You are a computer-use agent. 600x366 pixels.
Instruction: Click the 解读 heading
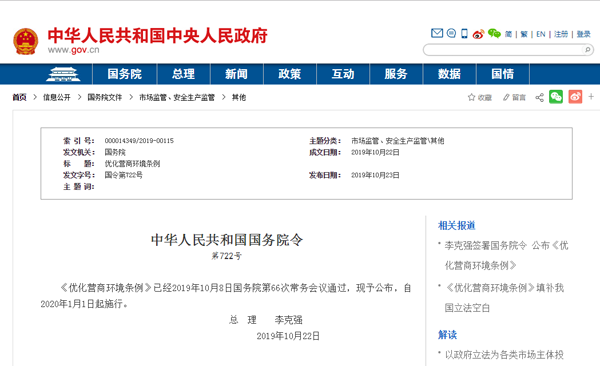447,335
